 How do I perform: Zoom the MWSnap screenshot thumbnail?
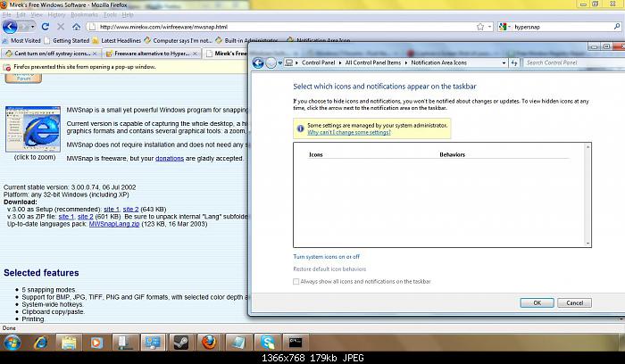coord(33,129)
